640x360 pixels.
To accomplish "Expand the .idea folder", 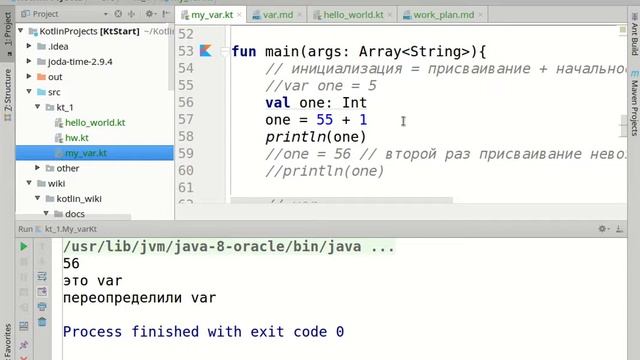I will [x=29, y=46].
